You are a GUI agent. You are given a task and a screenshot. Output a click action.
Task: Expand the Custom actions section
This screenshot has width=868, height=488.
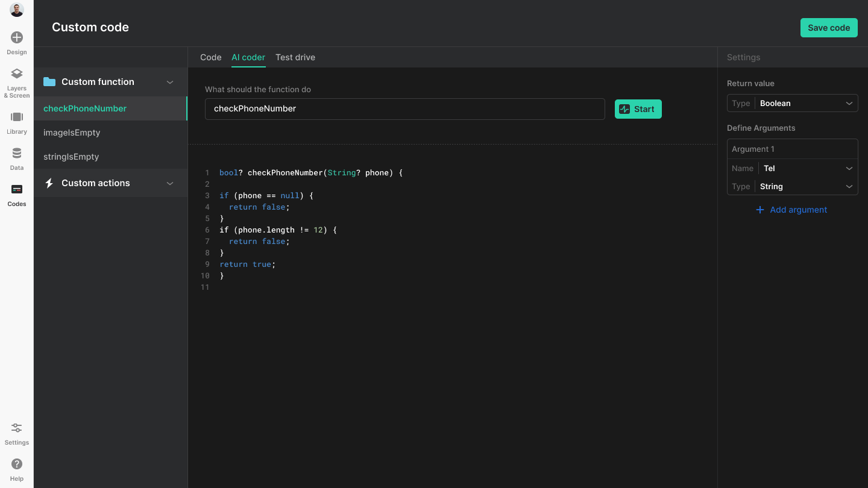170,183
